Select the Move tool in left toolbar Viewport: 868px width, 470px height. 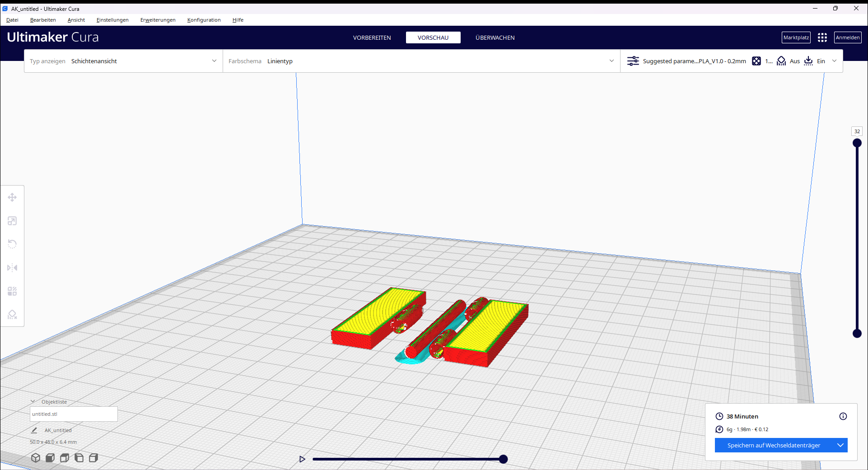pos(12,197)
